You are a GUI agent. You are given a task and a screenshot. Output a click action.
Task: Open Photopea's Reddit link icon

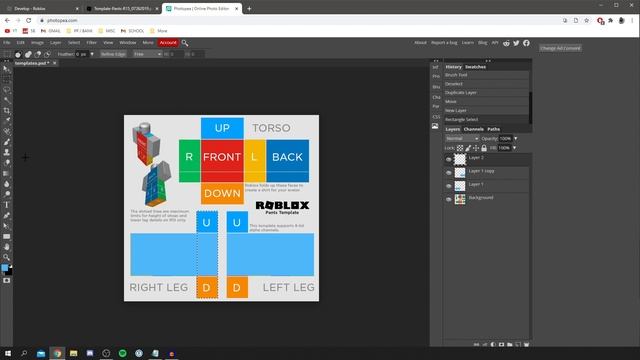click(x=507, y=43)
